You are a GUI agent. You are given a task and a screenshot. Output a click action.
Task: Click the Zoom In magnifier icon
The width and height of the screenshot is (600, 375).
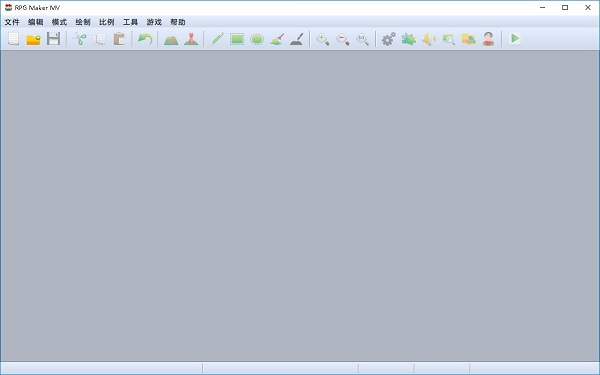323,39
